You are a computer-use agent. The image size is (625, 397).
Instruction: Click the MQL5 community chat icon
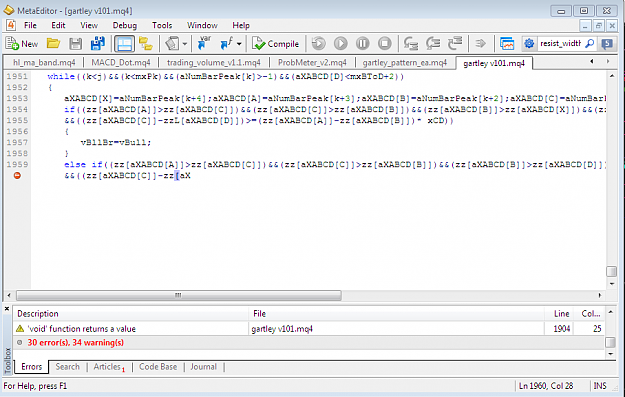607,44
